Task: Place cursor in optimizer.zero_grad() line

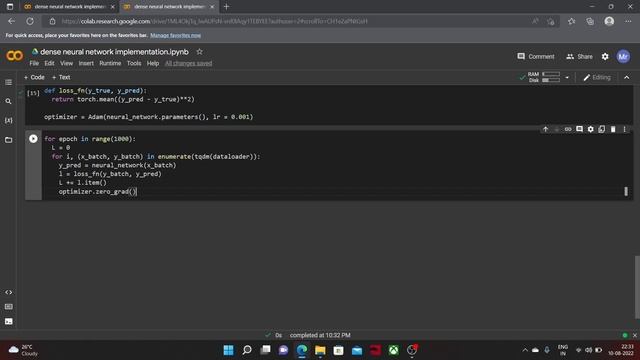Action: [x=97, y=191]
